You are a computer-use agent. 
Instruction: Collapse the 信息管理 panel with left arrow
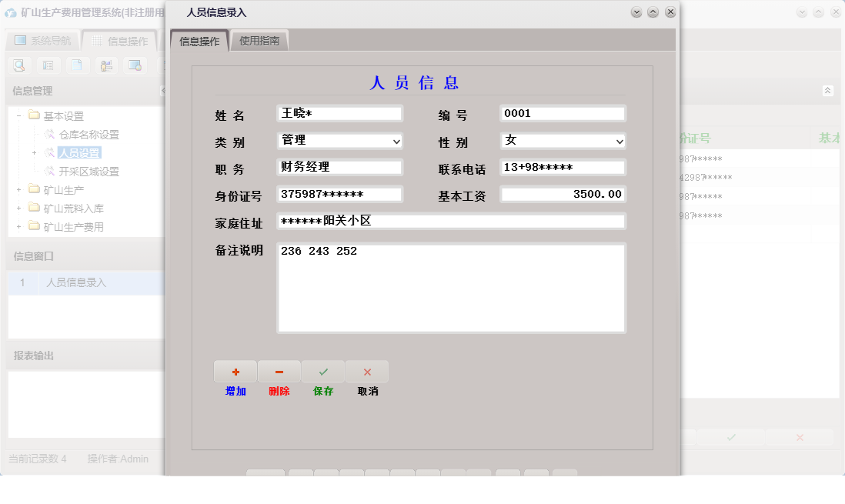(162, 90)
